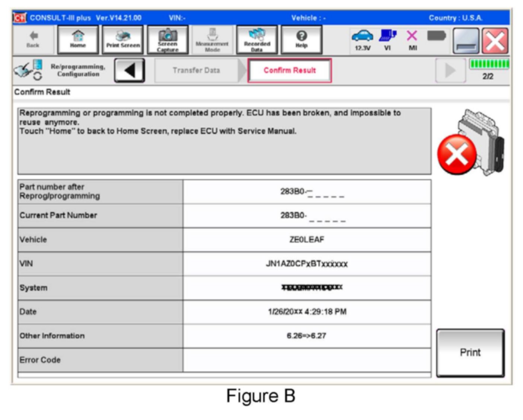This screenshot has width=523, height=420.
Task: Click the VI connection status icon
Action: (388, 40)
